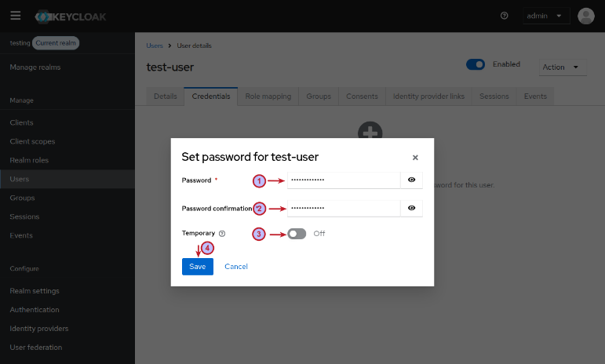
Task: Open Realm settings in sidebar
Action: (x=35, y=291)
